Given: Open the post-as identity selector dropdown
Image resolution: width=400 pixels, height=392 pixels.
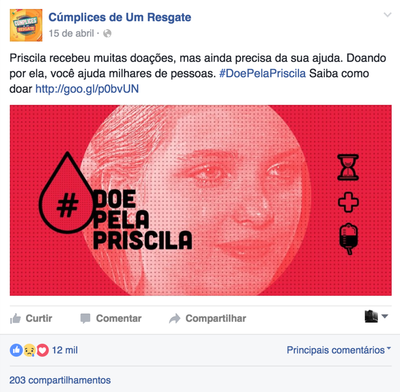Looking at the screenshot, I should pyautogui.click(x=376, y=316).
